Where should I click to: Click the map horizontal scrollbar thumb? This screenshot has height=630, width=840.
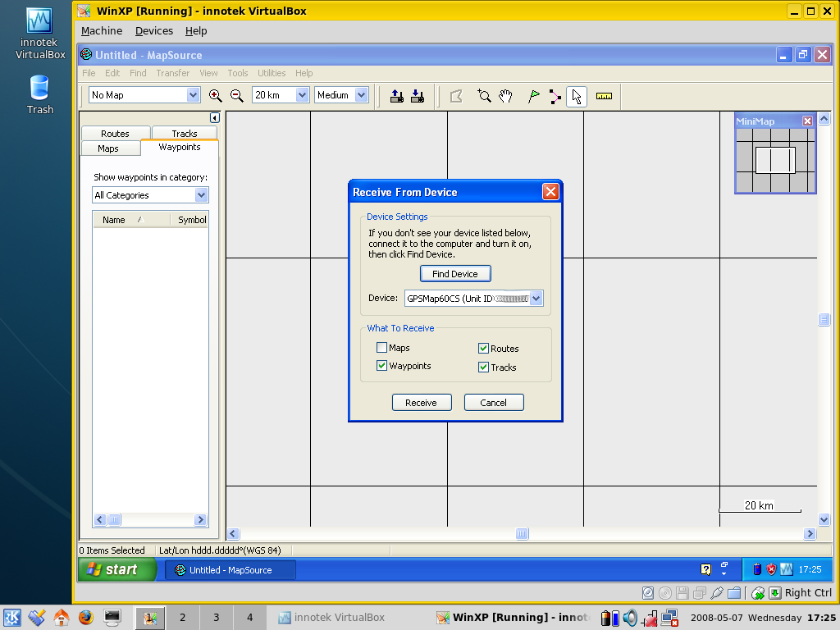pos(523,533)
